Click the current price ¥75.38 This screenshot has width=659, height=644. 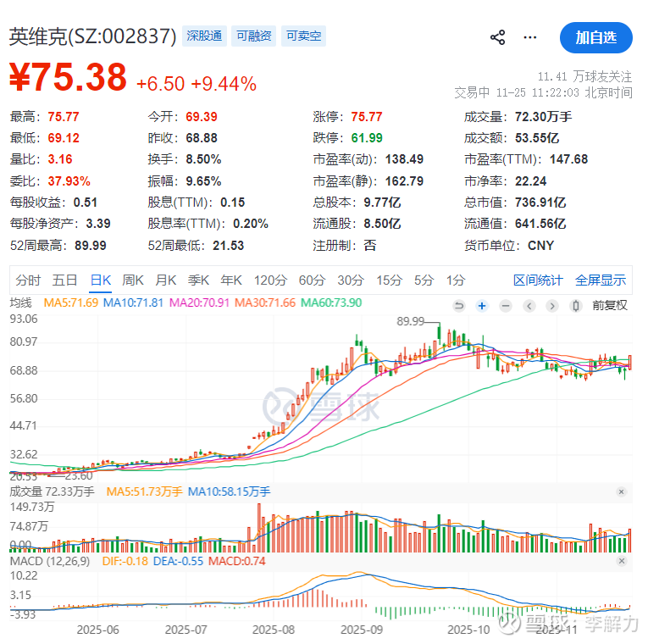[x=68, y=76]
